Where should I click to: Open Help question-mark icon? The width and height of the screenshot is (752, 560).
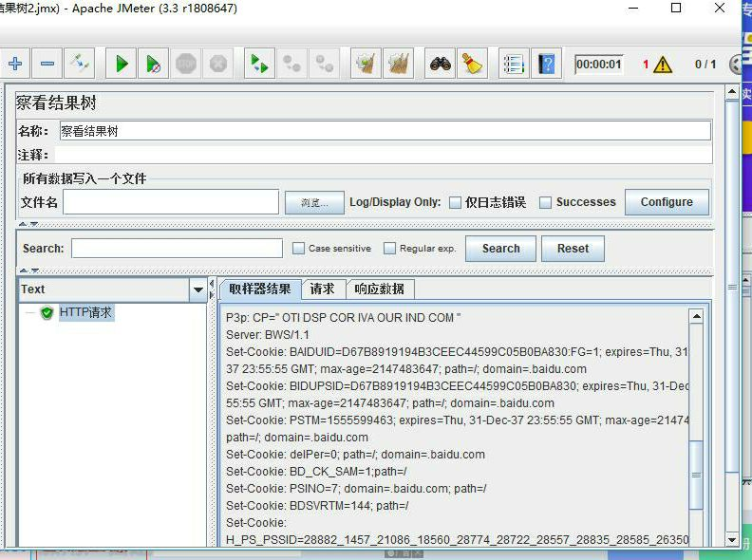point(546,64)
